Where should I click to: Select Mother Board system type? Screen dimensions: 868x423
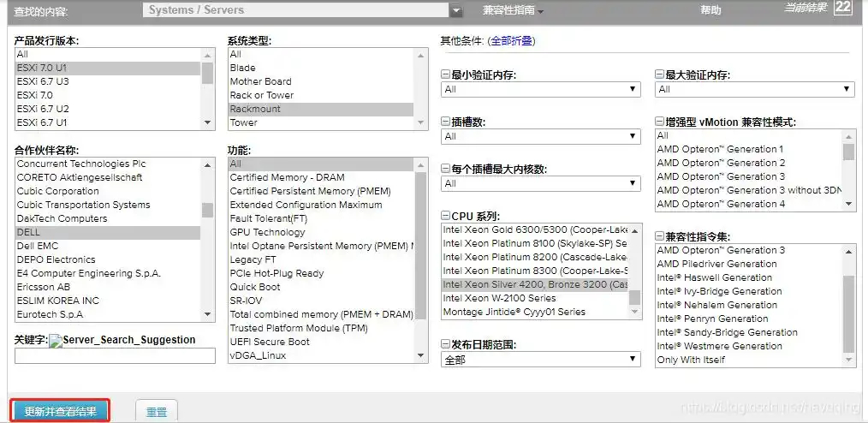click(x=320, y=81)
